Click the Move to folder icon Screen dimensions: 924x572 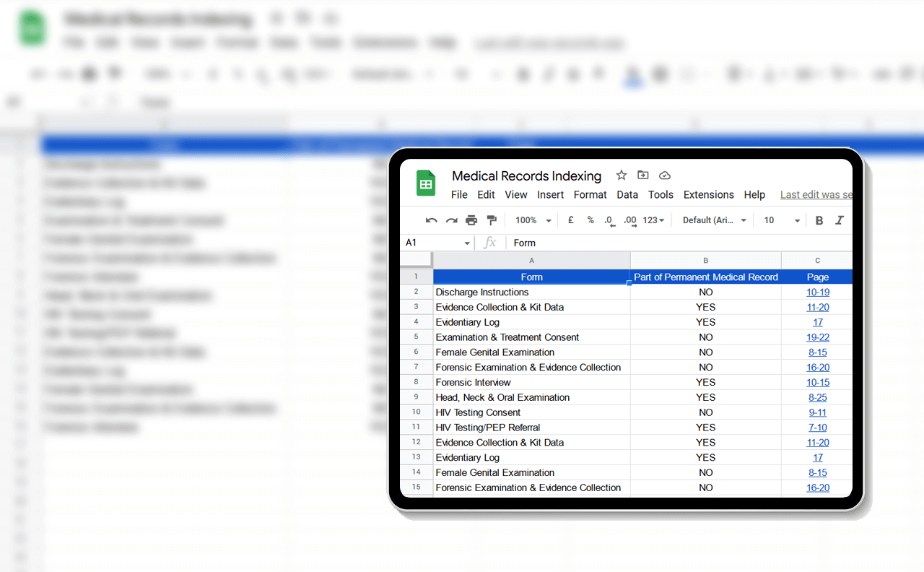click(643, 175)
